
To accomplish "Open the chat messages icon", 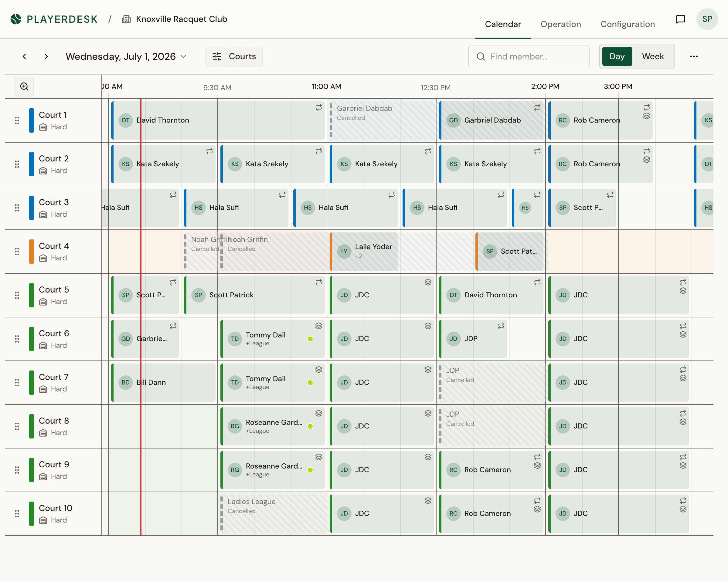I will coord(680,19).
